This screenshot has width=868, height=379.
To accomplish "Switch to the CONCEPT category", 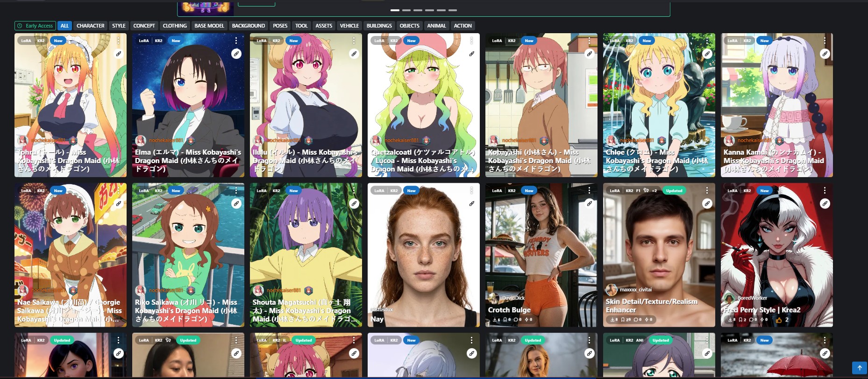I will point(144,26).
